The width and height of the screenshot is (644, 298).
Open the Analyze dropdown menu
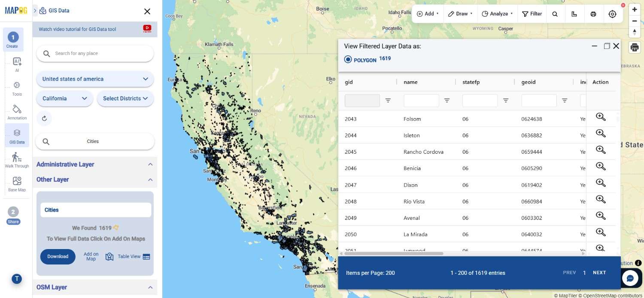coord(498,14)
